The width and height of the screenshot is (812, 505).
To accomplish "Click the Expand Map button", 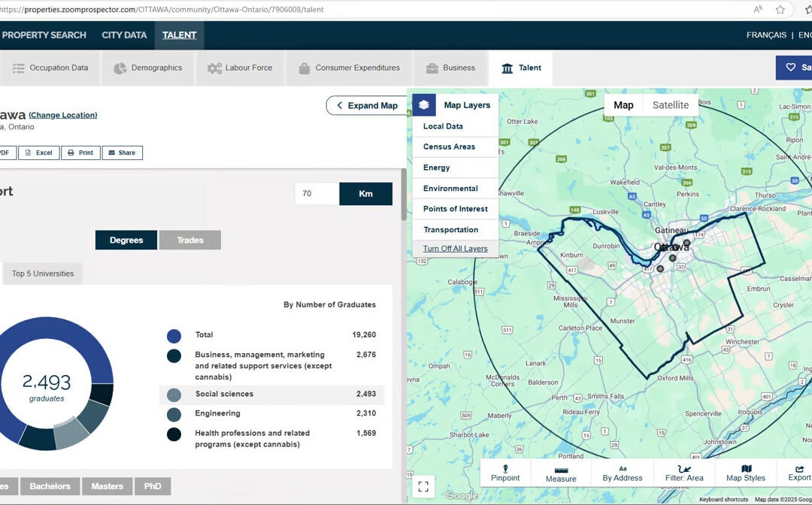I will click(366, 106).
